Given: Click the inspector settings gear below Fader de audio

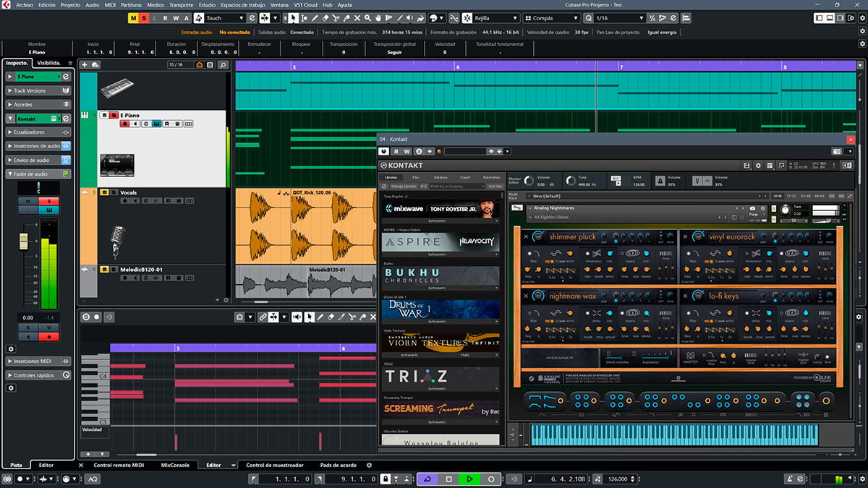Looking at the screenshot, I should 11,348.
